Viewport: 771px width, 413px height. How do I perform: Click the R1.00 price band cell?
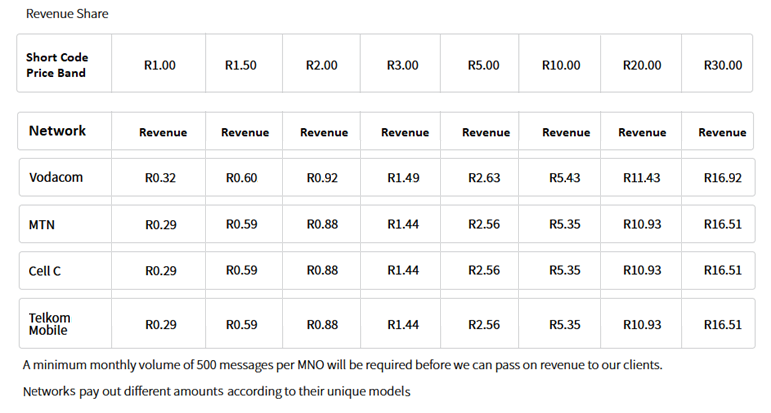(x=160, y=65)
